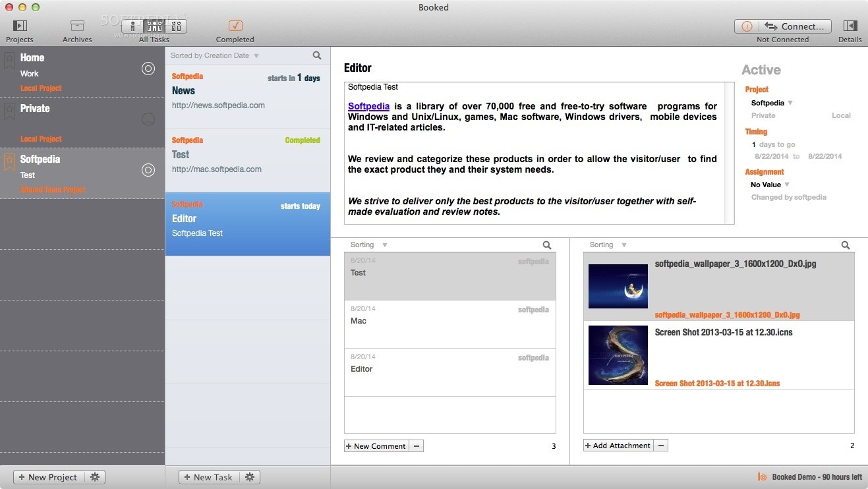Select the Softpedia project in the sidebar

(82, 173)
